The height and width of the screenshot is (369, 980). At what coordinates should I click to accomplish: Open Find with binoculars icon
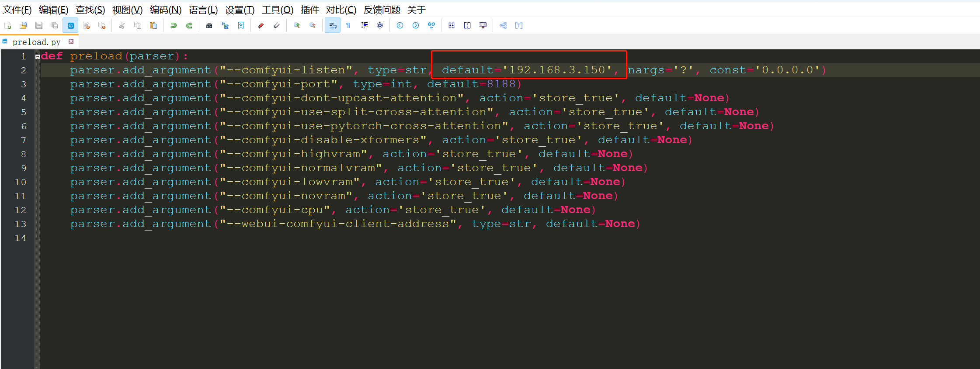pyautogui.click(x=209, y=25)
